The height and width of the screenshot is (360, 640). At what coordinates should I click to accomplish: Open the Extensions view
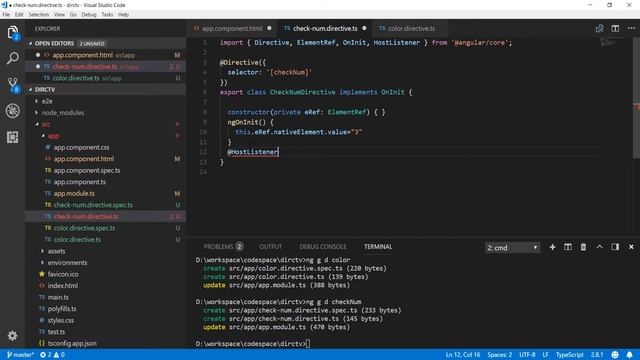pyautogui.click(x=13, y=137)
